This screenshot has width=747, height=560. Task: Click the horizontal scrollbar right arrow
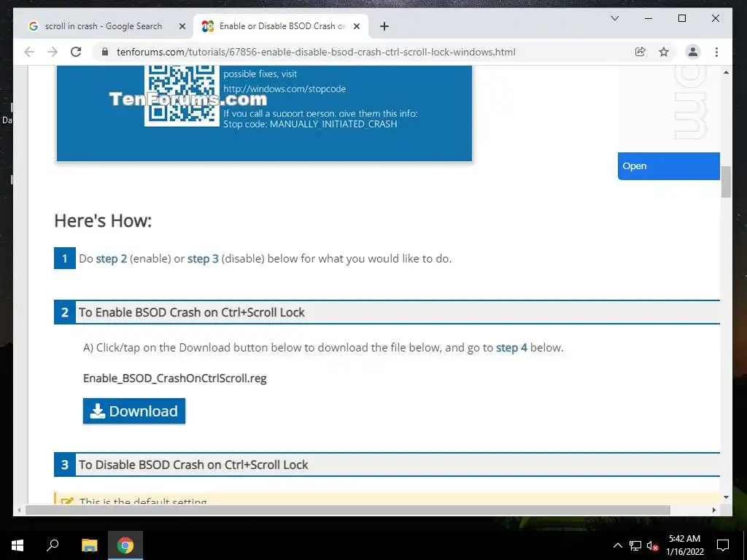pos(713,510)
